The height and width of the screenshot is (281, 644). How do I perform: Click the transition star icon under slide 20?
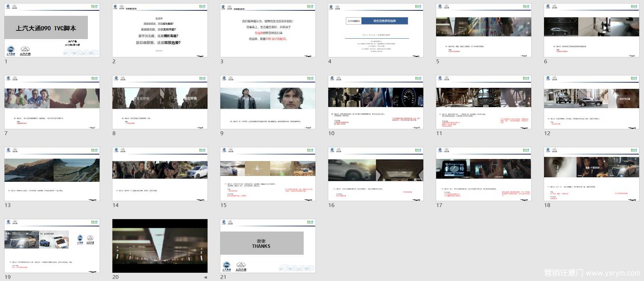click(x=206, y=277)
